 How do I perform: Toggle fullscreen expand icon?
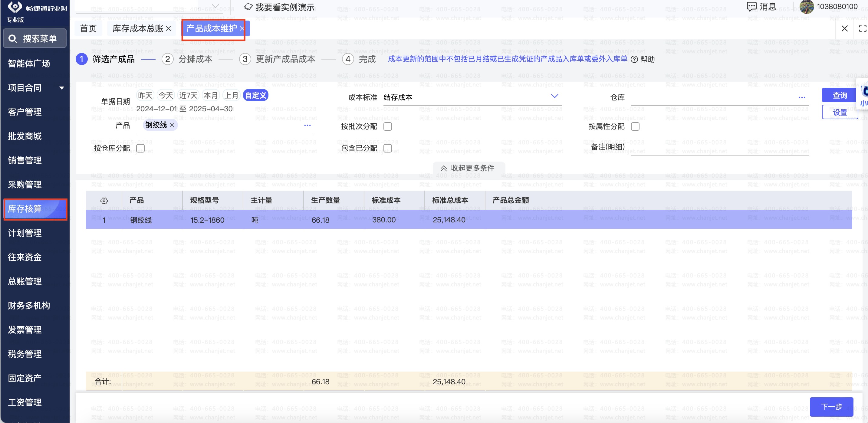point(862,29)
